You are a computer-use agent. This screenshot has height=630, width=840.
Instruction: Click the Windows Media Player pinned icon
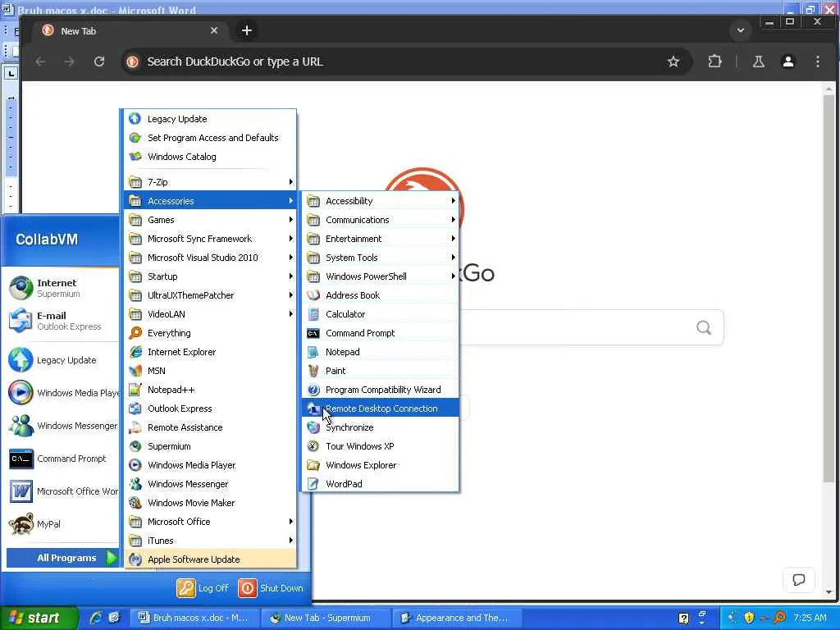click(21, 393)
